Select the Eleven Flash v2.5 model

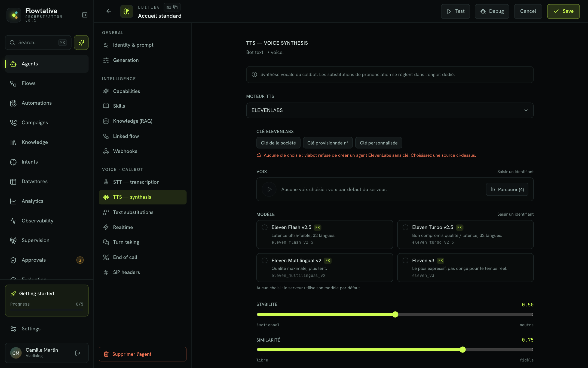(x=324, y=234)
